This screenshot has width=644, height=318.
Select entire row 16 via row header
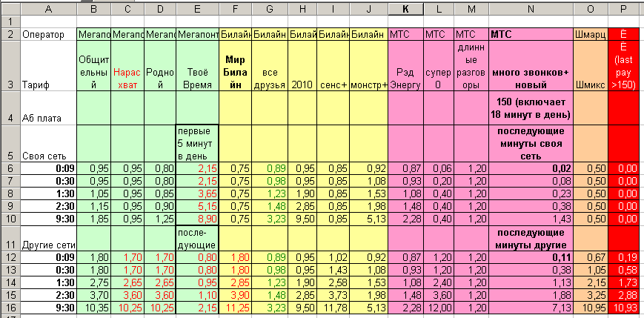[x=10, y=308]
